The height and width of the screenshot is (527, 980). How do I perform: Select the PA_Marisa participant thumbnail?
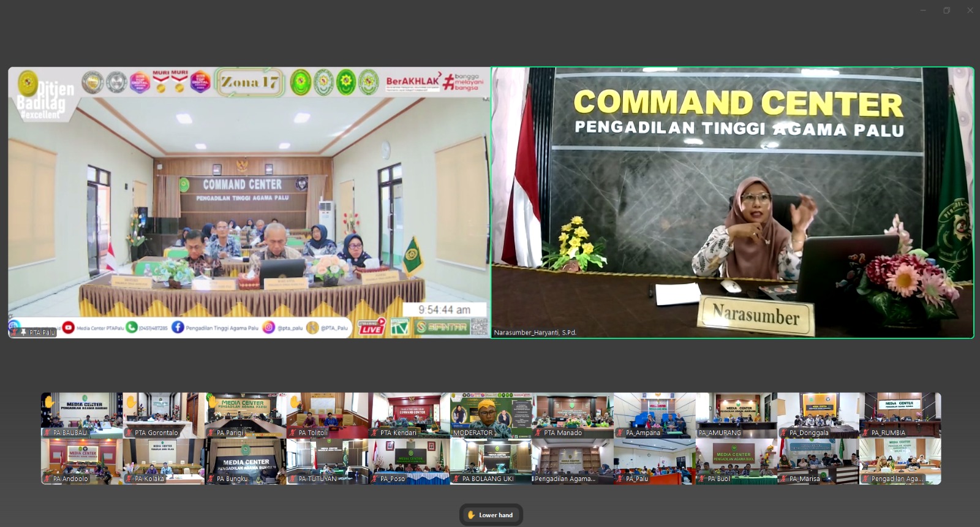point(818,460)
